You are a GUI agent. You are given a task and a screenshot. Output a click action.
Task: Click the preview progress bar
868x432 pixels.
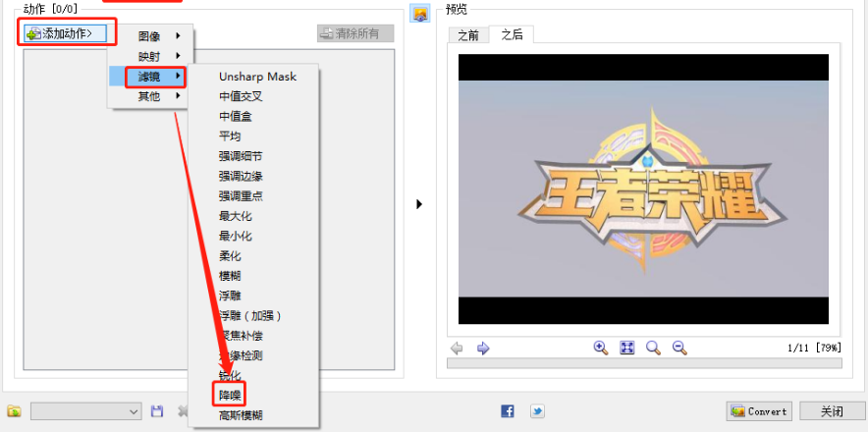[644, 363]
